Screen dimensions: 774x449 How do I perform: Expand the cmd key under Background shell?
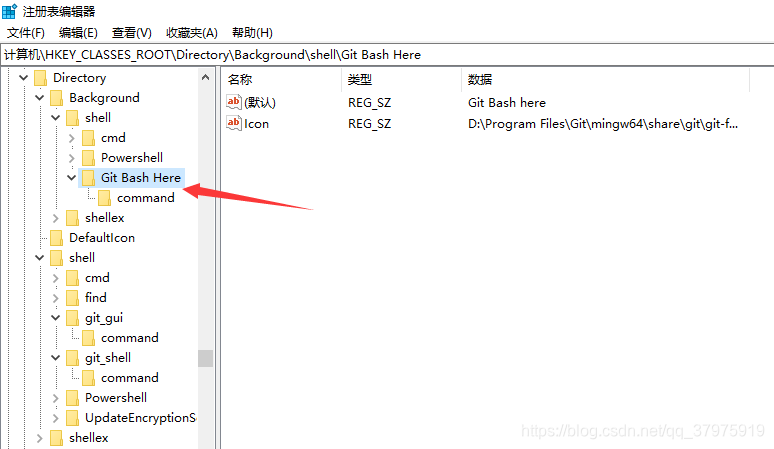pyautogui.click(x=71, y=138)
